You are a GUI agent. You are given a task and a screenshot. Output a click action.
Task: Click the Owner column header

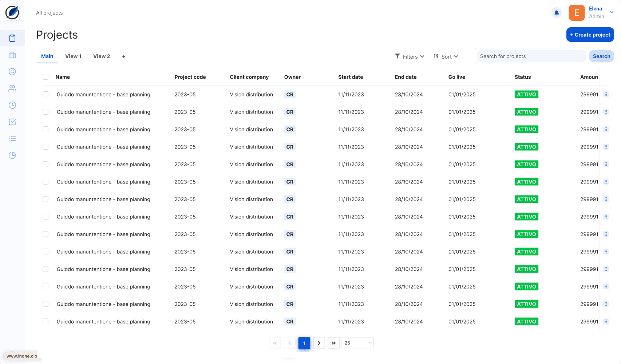click(293, 77)
